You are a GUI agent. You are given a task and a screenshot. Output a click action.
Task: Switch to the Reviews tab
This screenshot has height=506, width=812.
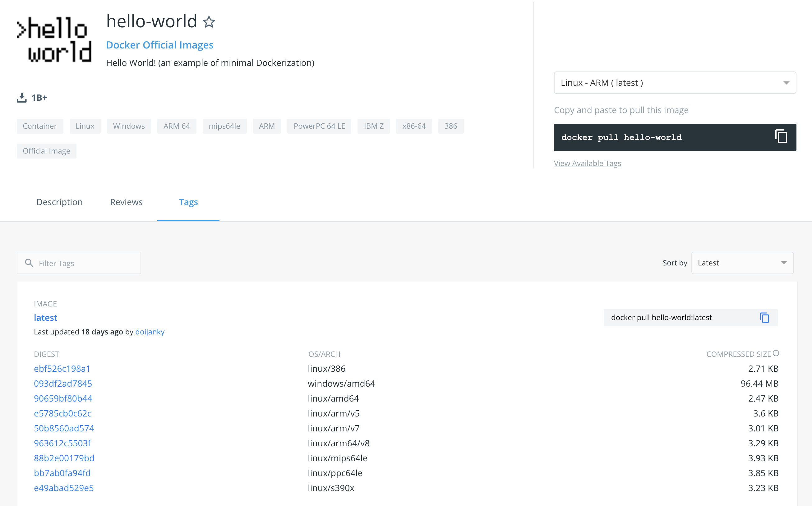click(126, 202)
